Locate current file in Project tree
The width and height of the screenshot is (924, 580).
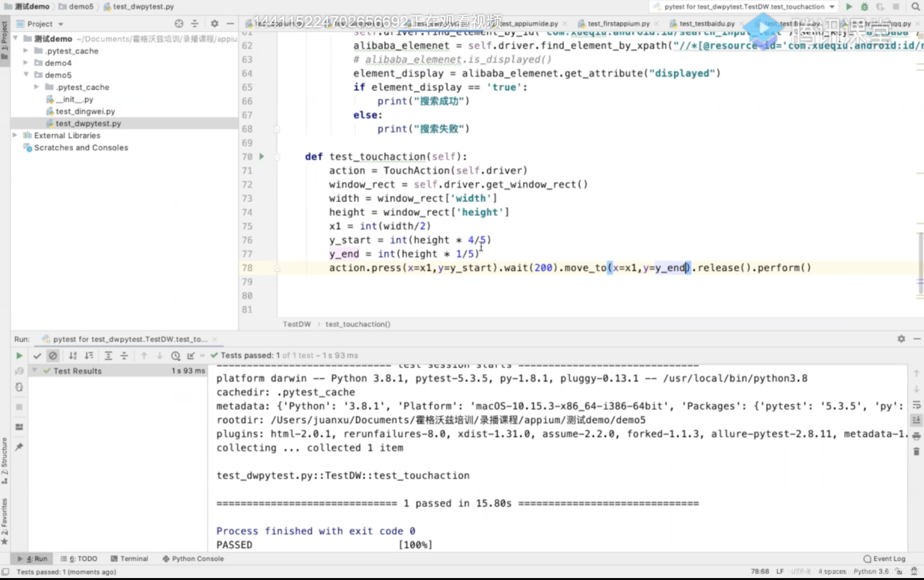pos(179,23)
